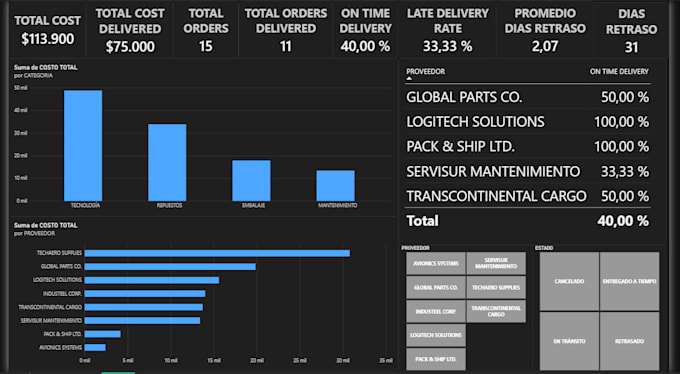Click the EMBALAJE column bar
Viewport: 680px width, 374px height.
(x=251, y=180)
